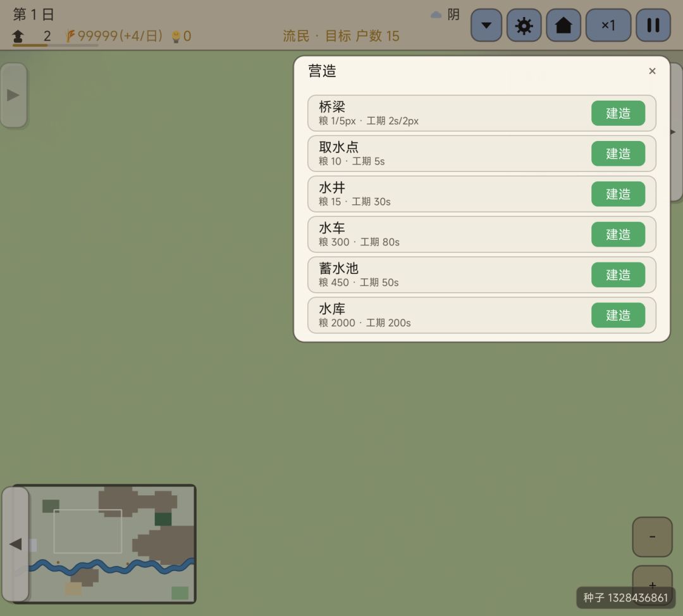Build the 水井 well
The width and height of the screenshot is (683, 616).
click(x=618, y=194)
